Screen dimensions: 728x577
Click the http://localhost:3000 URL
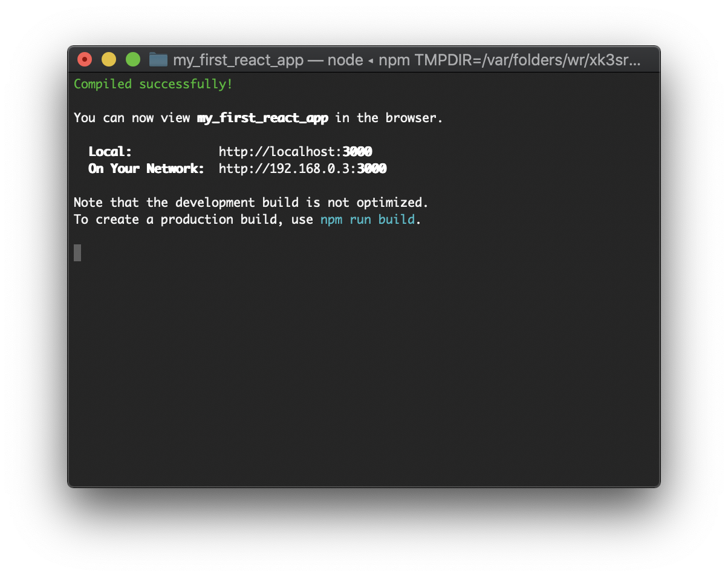point(295,152)
